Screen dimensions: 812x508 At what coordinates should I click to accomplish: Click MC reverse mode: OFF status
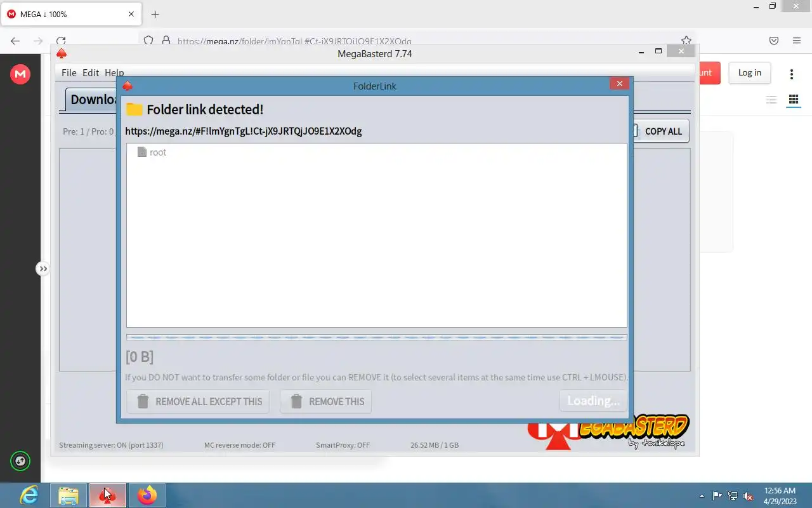[x=240, y=445]
